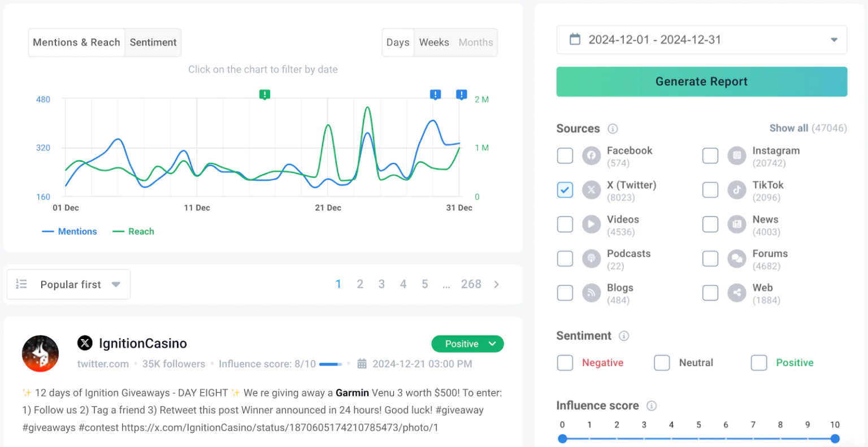Open the Popular first sort dropdown
Viewport: 868px width, 447px height.
[68, 284]
